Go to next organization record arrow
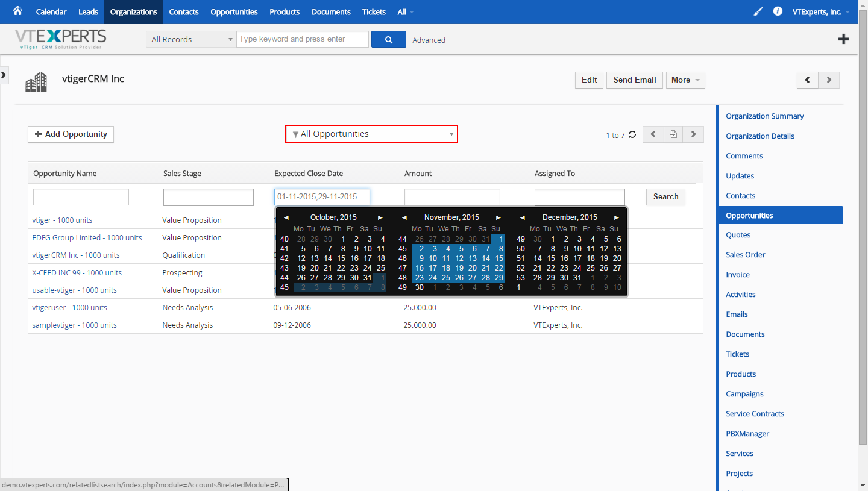This screenshot has height=491, width=868. click(829, 80)
